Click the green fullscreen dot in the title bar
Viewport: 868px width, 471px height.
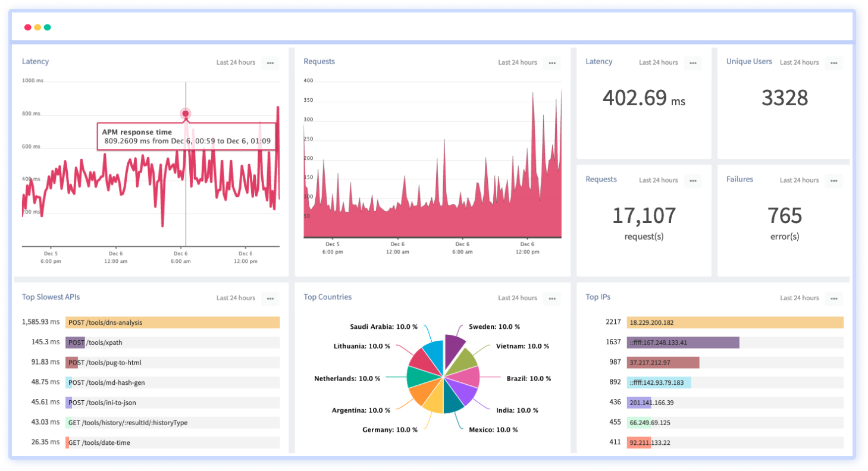point(47,27)
